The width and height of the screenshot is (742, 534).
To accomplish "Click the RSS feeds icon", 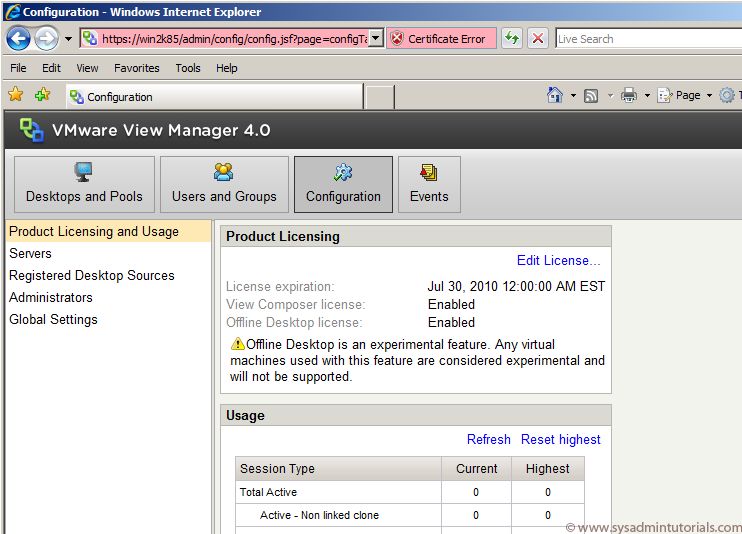I will (x=591, y=96).
